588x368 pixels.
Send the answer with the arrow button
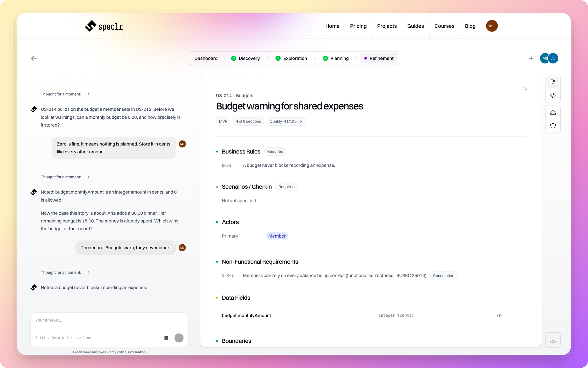[179, 338]
